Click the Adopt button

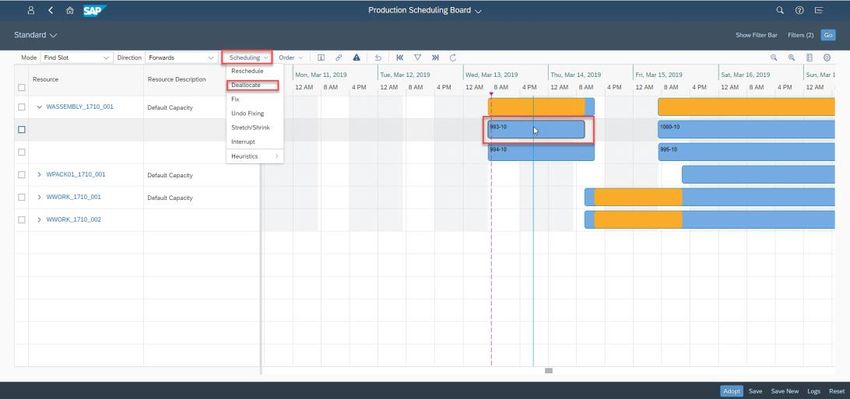731,391
